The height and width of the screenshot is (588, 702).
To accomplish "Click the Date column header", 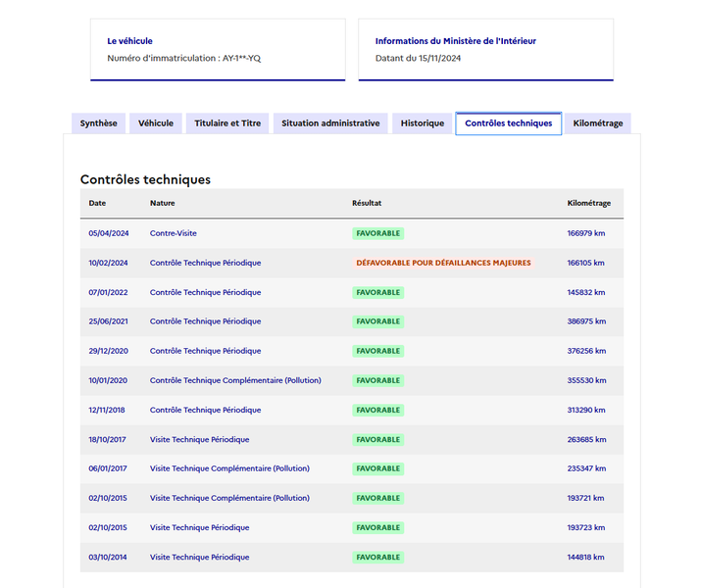I will pyautogui.click(x=97, y=203).
